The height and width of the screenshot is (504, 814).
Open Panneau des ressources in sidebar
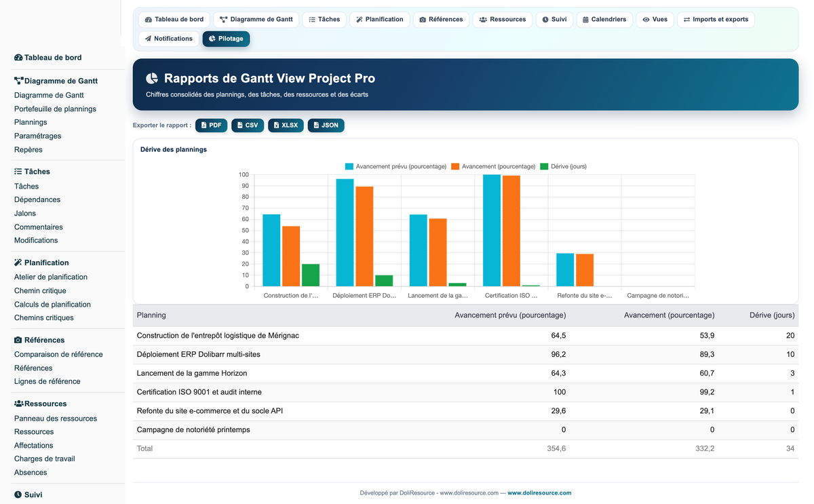click(56, 418)
